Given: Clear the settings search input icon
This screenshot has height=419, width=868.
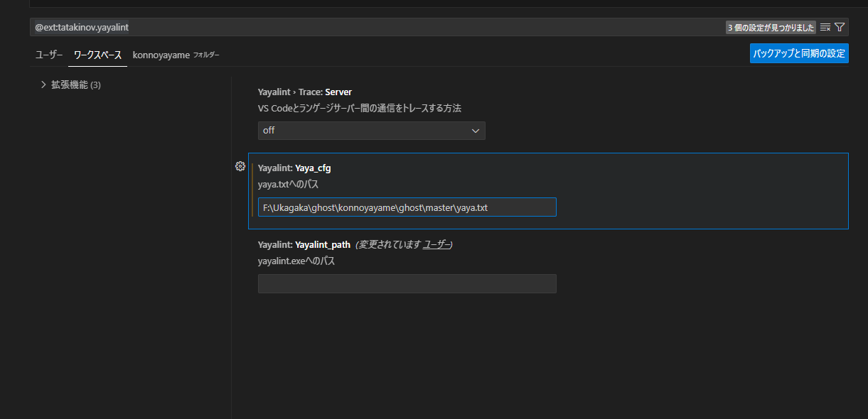Looking at the screenshot, I should [825, 27].
